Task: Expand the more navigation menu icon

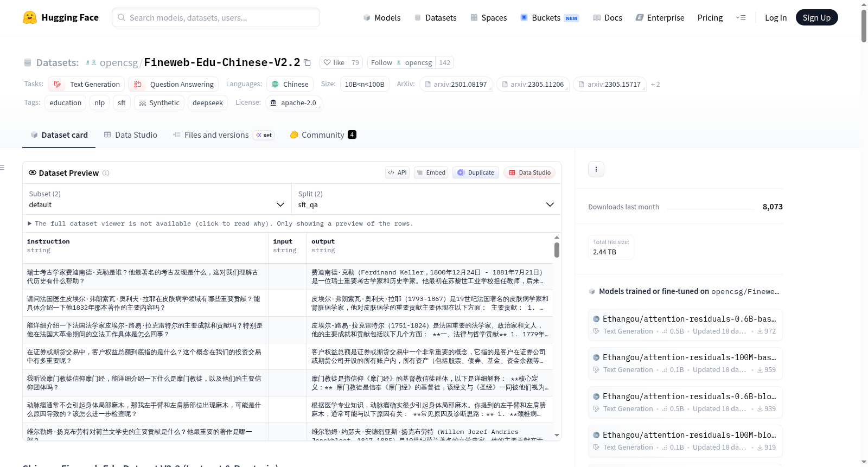Action: click(741, 18)
